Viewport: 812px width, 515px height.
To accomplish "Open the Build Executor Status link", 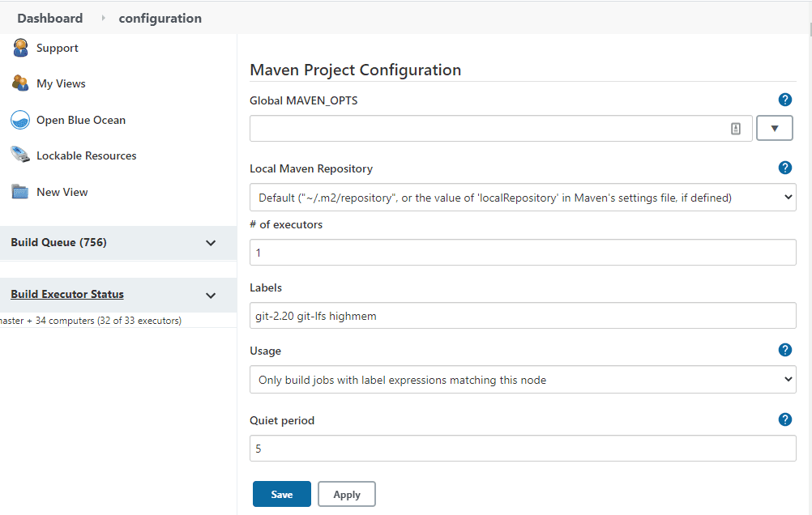I will pyautogui.click(x=67, y=295).
